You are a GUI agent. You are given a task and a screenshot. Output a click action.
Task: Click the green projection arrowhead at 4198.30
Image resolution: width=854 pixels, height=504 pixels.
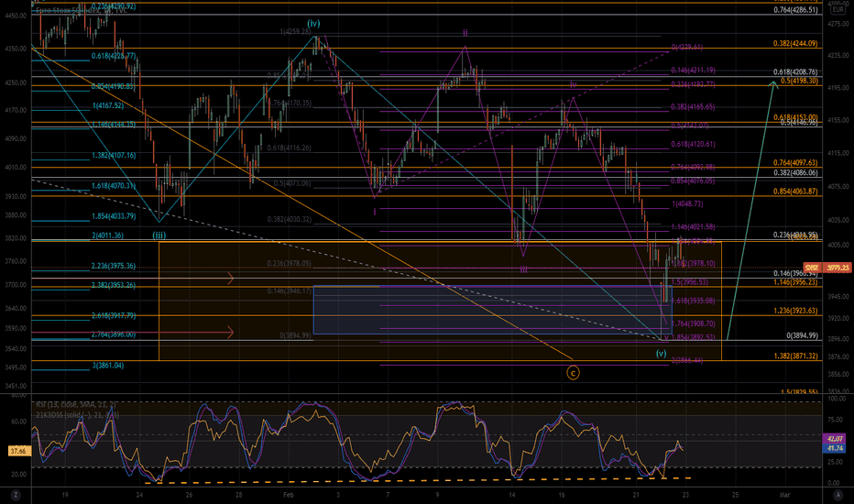[x=772, y=84]
